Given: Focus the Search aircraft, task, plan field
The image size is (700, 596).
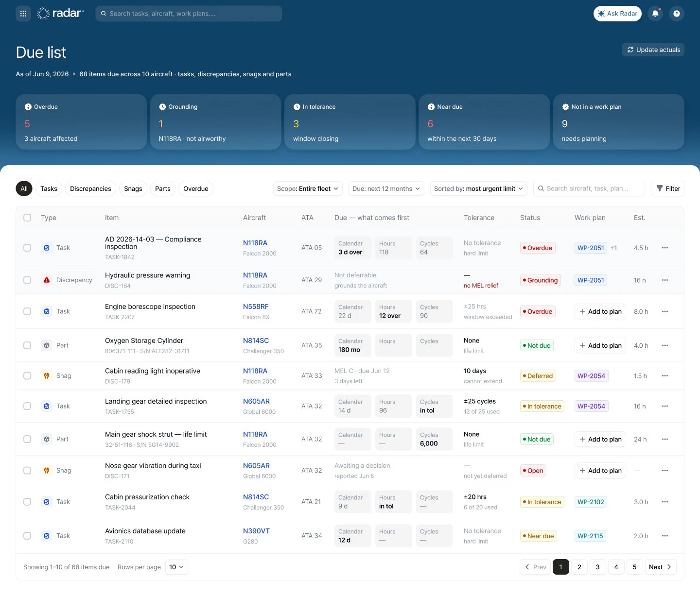Looking at the screenshot, I should (589, 188).
